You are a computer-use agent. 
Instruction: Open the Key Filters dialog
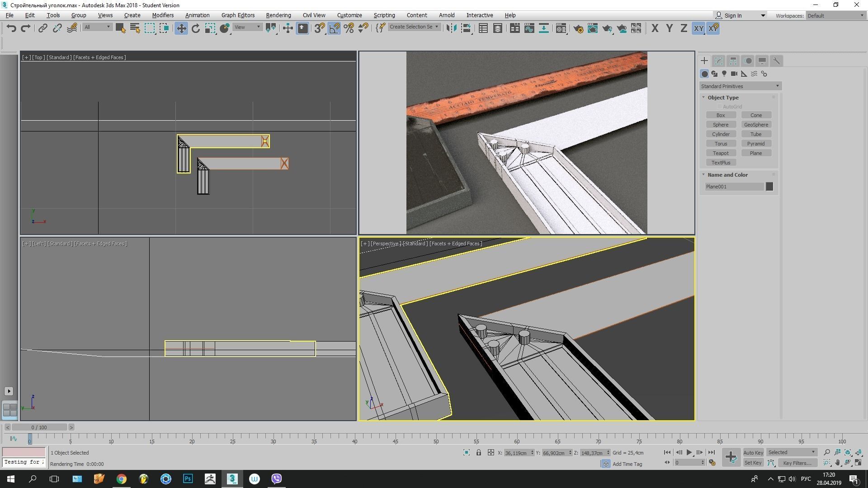[797, 463]
